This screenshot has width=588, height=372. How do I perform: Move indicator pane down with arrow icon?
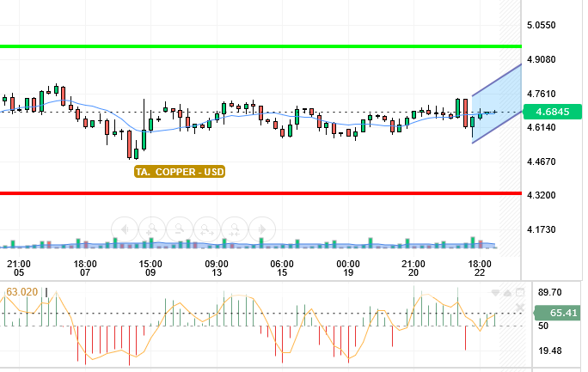pyautogui.click(x=496, y=293)
